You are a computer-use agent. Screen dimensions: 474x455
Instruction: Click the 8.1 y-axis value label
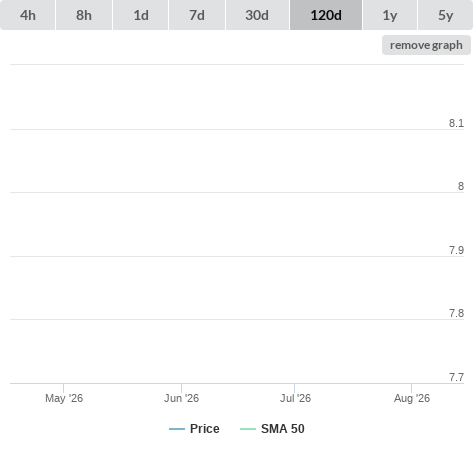[x=456, y=123]
